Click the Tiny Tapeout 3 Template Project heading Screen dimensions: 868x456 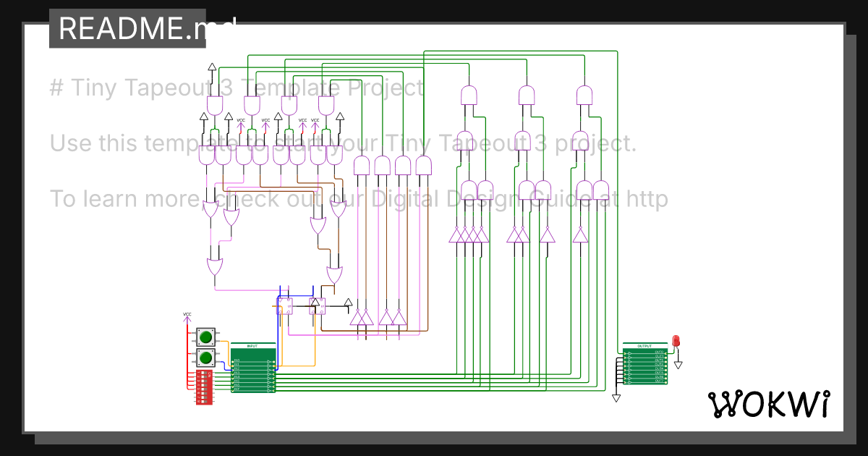pyautogui.click(x=237, y=88)
